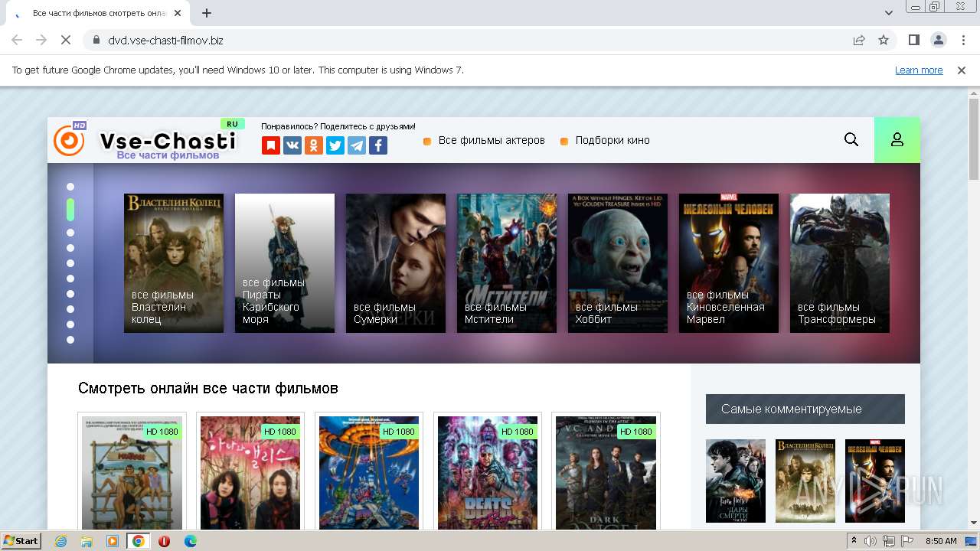View site information padlock

click(x=96, y=40)
